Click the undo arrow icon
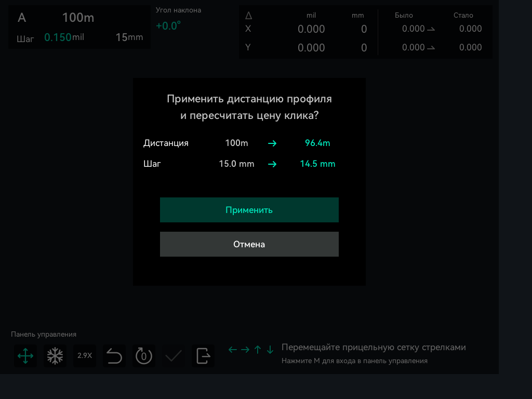The width and height of the screenshot is (532, 399). point(114,356)
